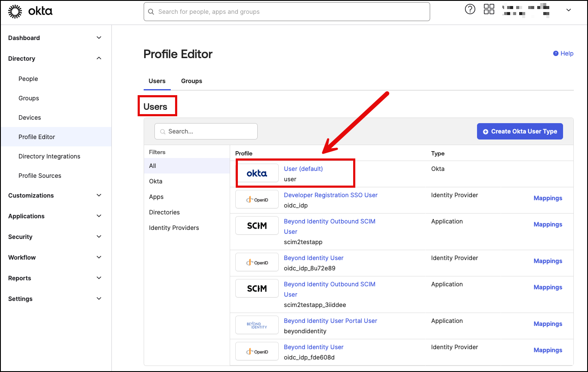Click the OpenID logo for oidc_idp_8u72e89
Image resolution: width=588 pixels, height=372 pixels.
click(x=257, y=263)
